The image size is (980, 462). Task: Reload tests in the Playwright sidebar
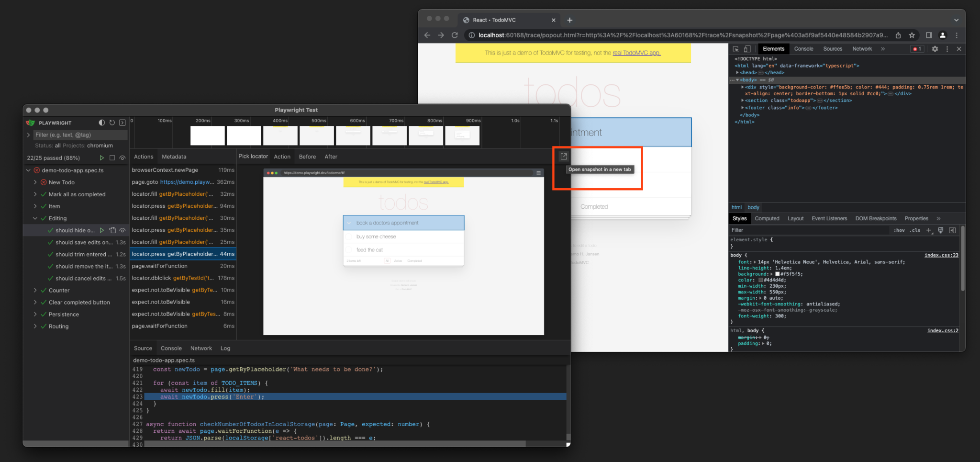pyautogui.click(x=112, y=123)
